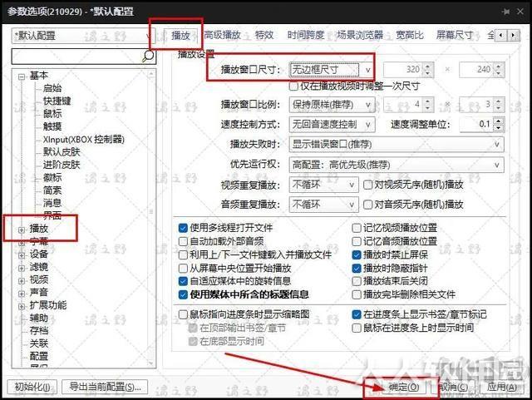Viewport: 532px width, 400px height.
Task: Click the 速度调整单位 0.1 spinner
Action: pyautogui.click(x=482, y=125)
